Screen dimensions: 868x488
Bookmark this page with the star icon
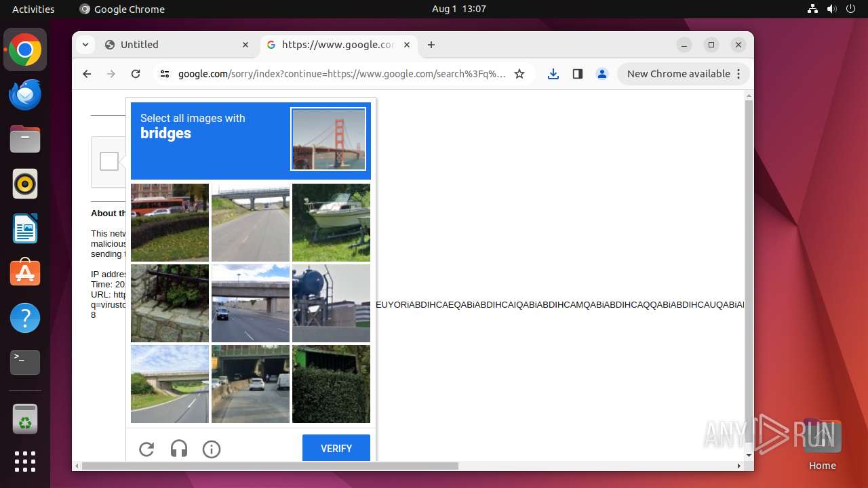[x=519, y=74]
